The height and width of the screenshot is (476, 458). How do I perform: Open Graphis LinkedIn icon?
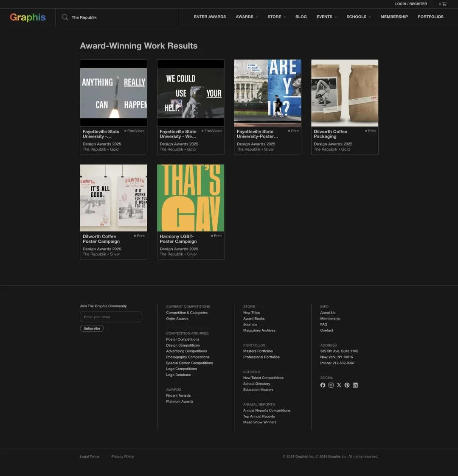355,385
